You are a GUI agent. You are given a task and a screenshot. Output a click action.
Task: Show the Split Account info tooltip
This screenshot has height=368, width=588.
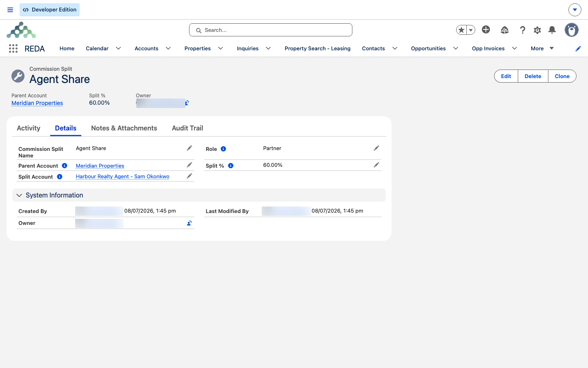[60, 177]
